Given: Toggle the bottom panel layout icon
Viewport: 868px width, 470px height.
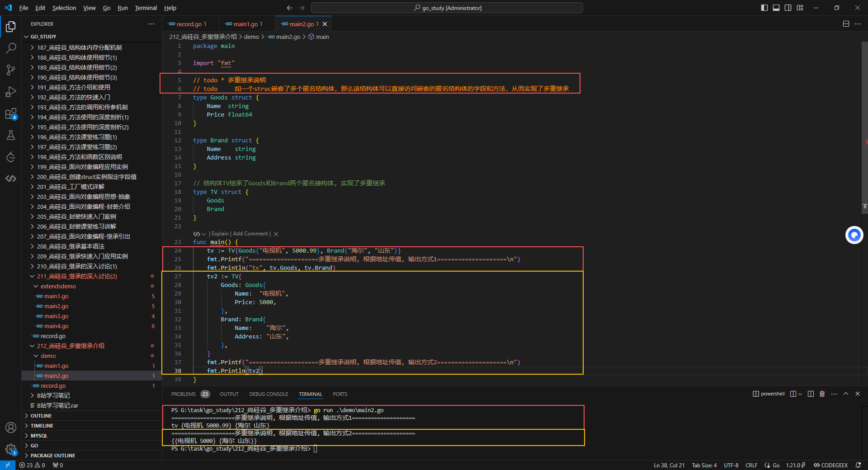Looking at the screenshot, I should pyautogui.click(x=776, y=8).
